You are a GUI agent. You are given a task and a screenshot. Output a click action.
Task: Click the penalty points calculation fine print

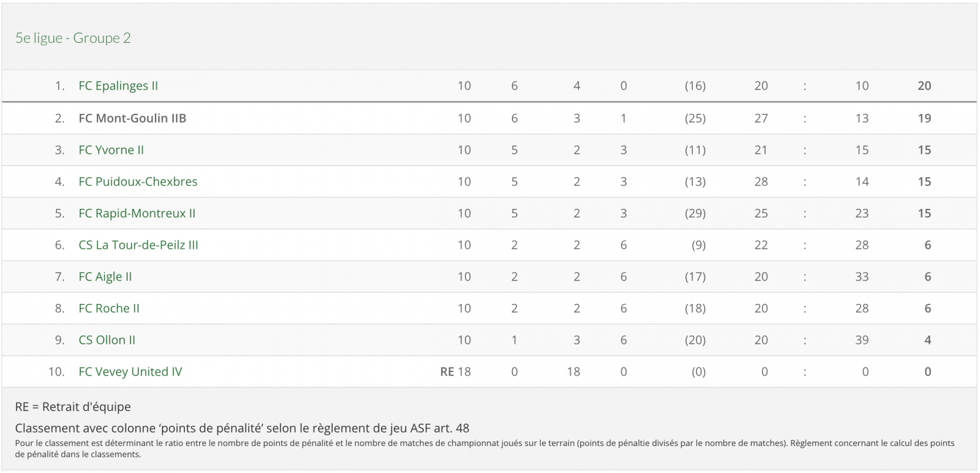[484, 448]
